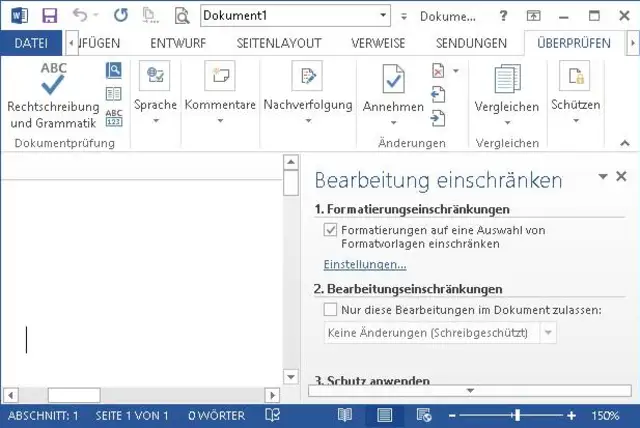Switch to Weblayout view icon
This screenshot has width=640, height=428.
[x=424, y=415]
